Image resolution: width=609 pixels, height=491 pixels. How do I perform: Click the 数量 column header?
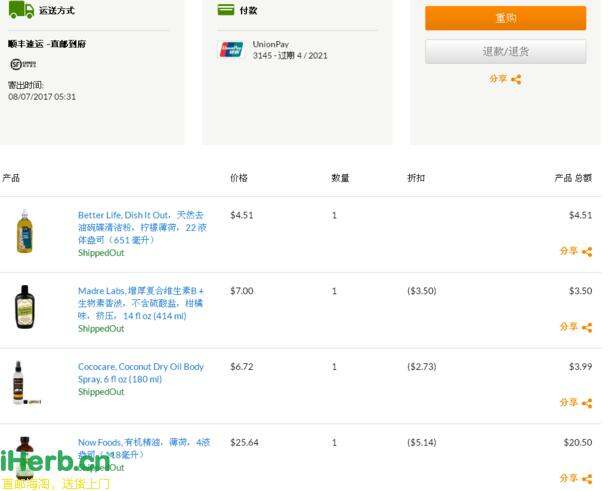click(340, 178)
